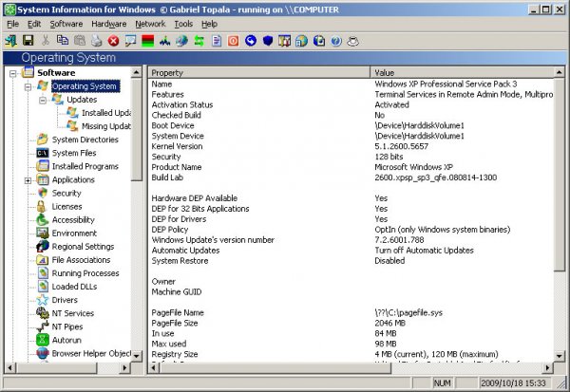Image resolution: width=570 pixels, height=392 pixels.
Task: Select Running Processes in the tree
Action: [x=86, y=272]
